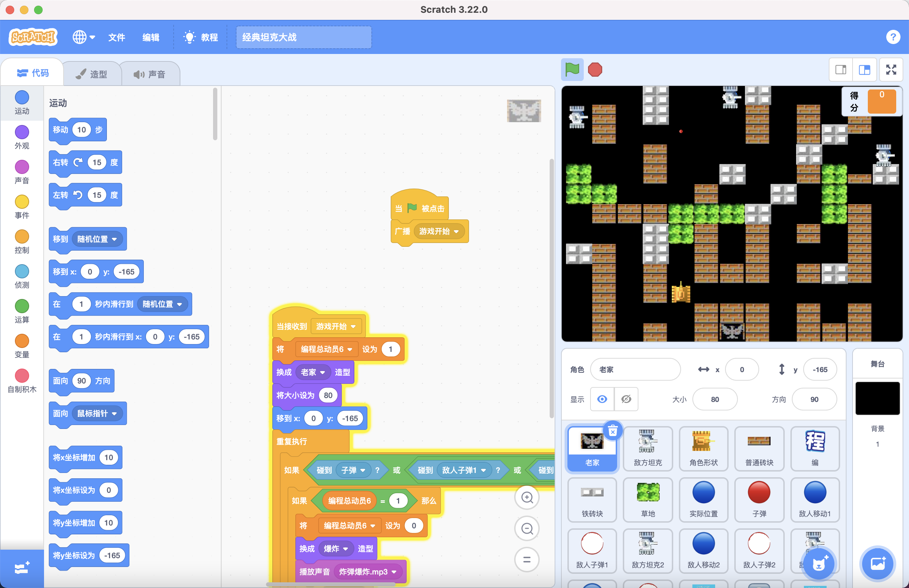Select the 敌人移动1 sprite
This screenshot has height=588, width=909.
point(815,500)
